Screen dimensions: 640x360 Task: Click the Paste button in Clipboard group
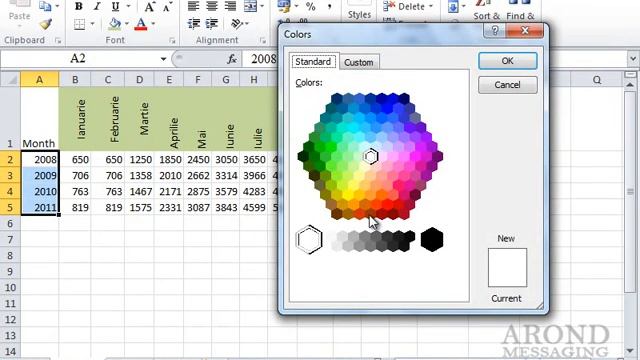click(x=20, y=12)
